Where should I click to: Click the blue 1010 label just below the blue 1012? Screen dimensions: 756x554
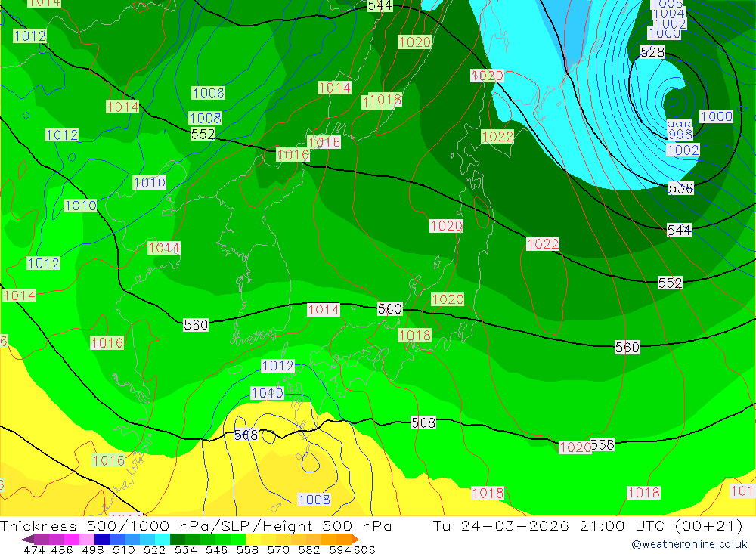coord(267,394)
